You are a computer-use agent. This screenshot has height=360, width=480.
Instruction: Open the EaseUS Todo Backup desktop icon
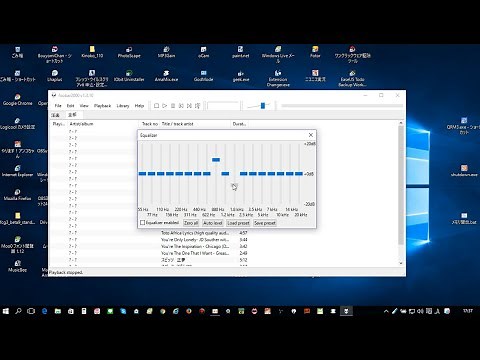tap(352, 79)
